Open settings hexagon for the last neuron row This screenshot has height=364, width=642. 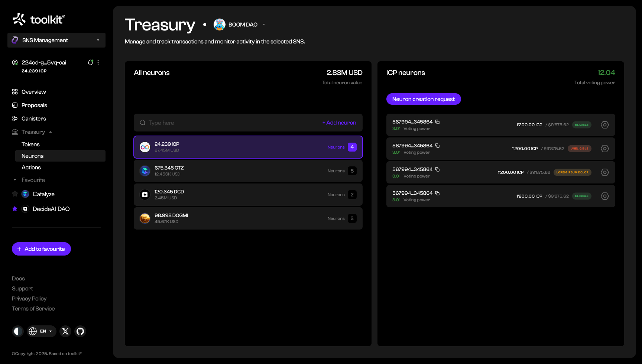[x=605, y=196]
